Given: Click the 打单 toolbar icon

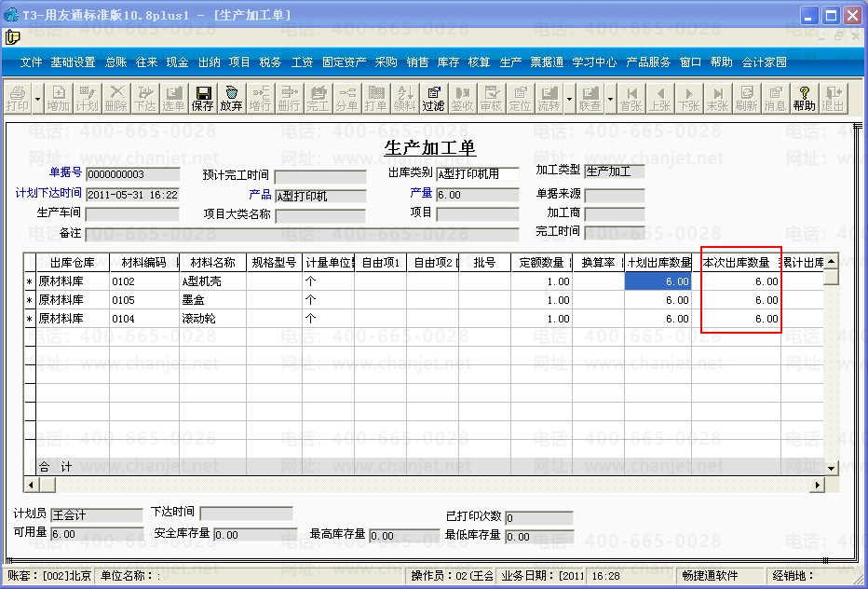Looking at the screenshot, I should click(375, 98).
